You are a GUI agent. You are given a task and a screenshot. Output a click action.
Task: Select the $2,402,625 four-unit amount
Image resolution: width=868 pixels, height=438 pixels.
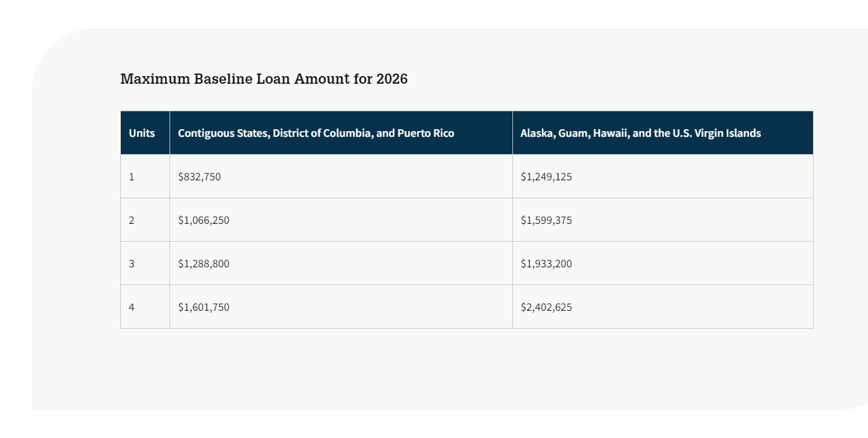coord(546,307)
